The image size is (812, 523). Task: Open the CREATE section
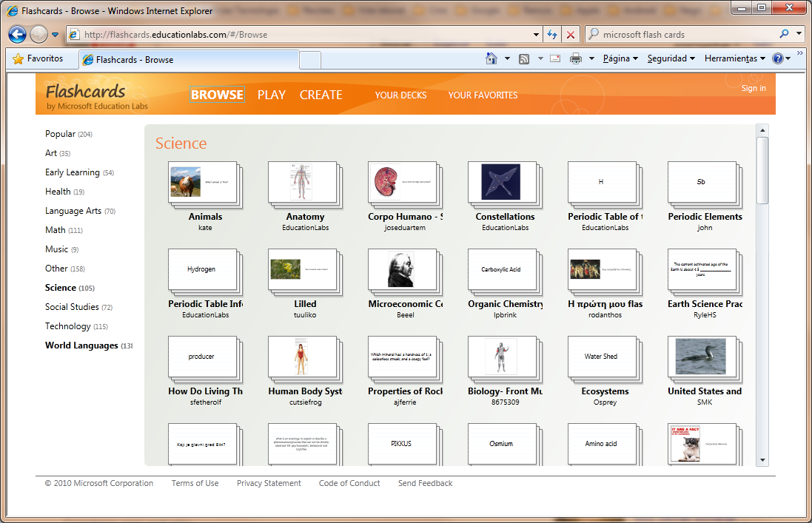[x=321, y=95]
